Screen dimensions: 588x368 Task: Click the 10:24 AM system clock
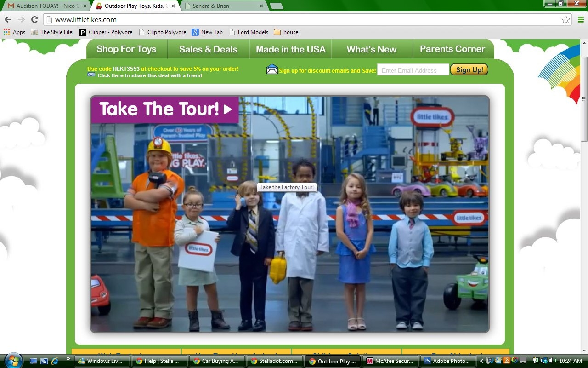[571, 361]
